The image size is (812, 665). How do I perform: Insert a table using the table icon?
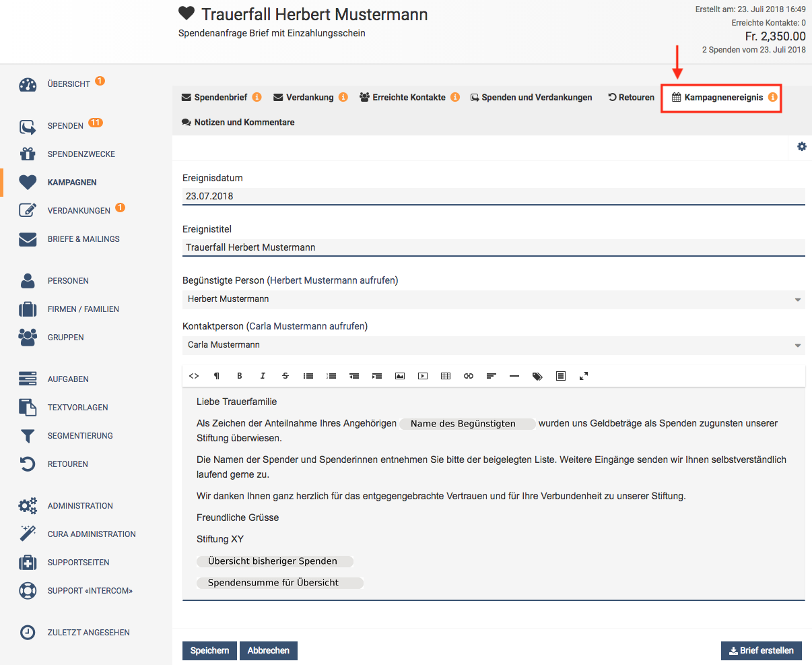click(446, 376)
